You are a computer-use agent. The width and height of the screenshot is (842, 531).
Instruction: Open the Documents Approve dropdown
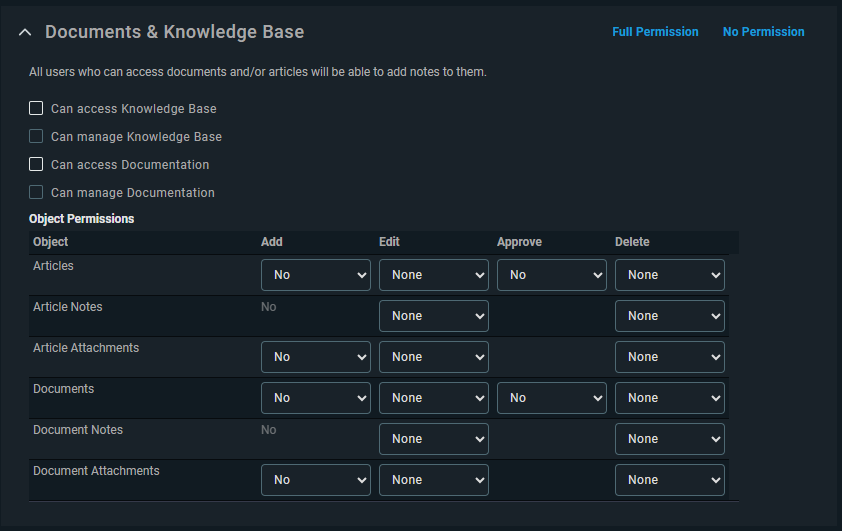click(551, 398)
